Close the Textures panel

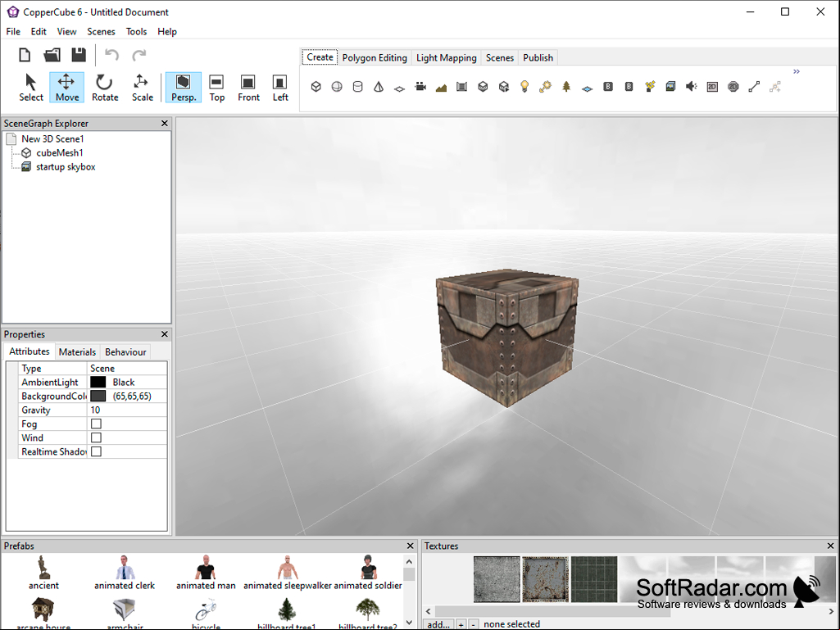tap(830, 546)
